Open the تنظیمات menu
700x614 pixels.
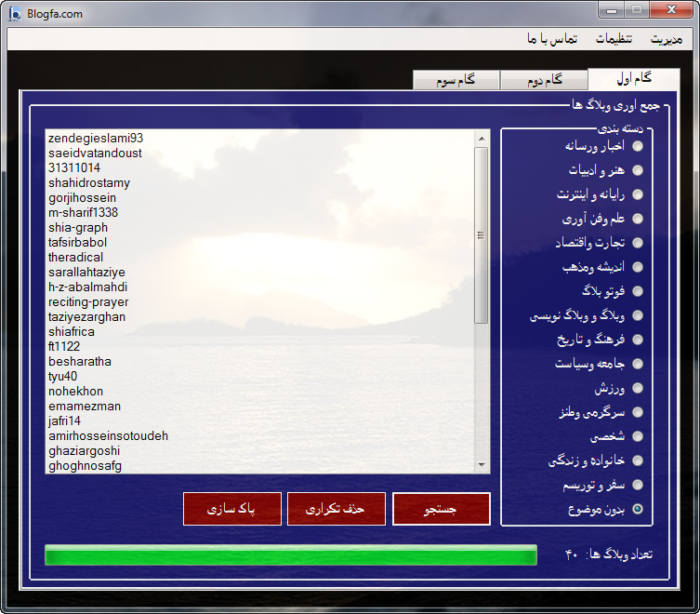[x=614, y=39]
